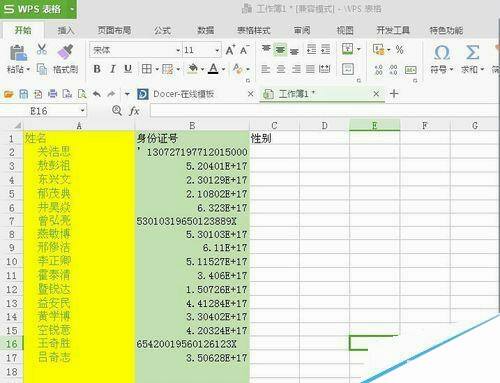Click the Cut scissors icon
The width and height of the screenshot is (500, 383).
[x=42, y=49]
